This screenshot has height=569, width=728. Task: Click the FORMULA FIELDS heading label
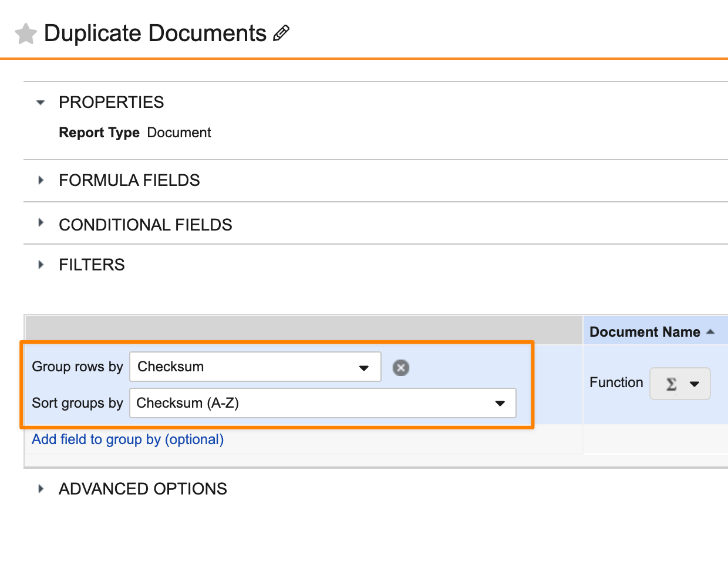point(129,180)
